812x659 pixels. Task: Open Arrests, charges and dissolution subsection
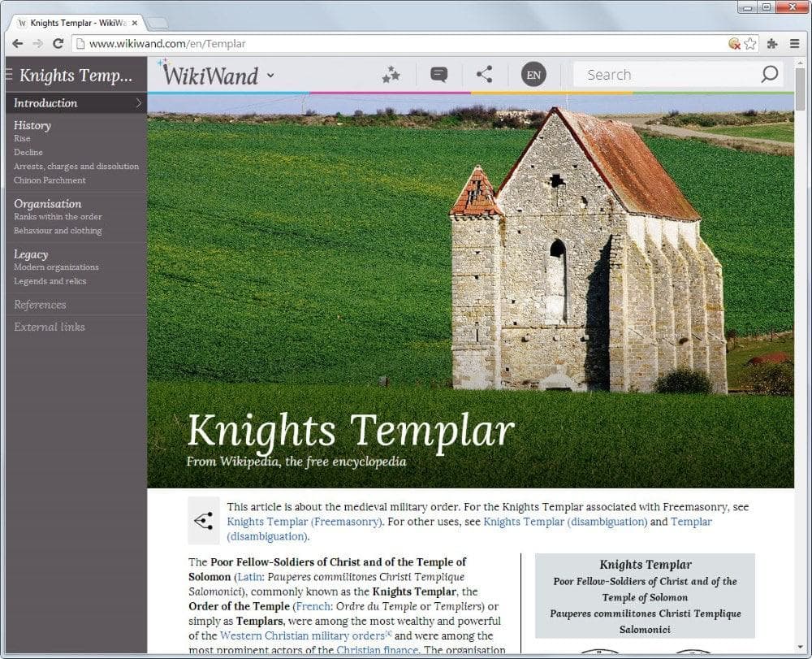click(76, 167)
